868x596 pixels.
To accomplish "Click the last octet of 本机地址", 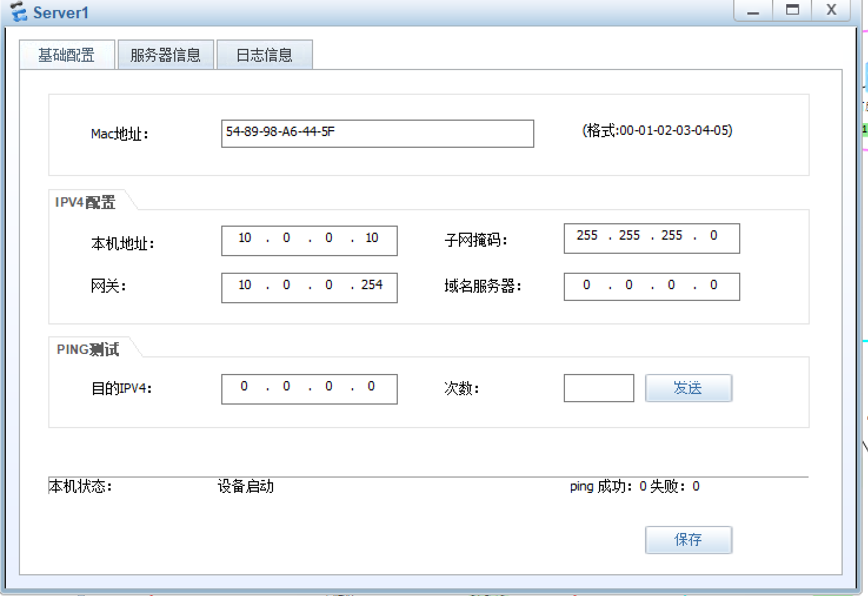I will click(372, 238).
